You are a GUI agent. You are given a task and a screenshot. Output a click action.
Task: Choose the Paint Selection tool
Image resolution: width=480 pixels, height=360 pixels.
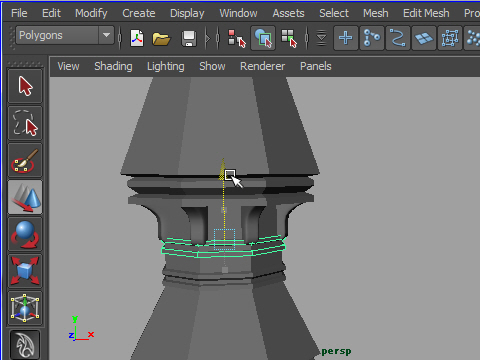(25, 160)
